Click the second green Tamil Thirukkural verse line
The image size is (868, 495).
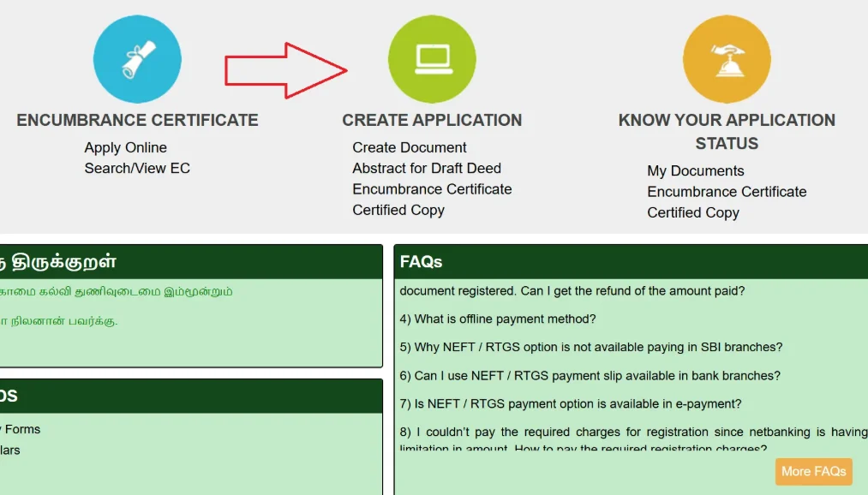[x=58, y=321]
